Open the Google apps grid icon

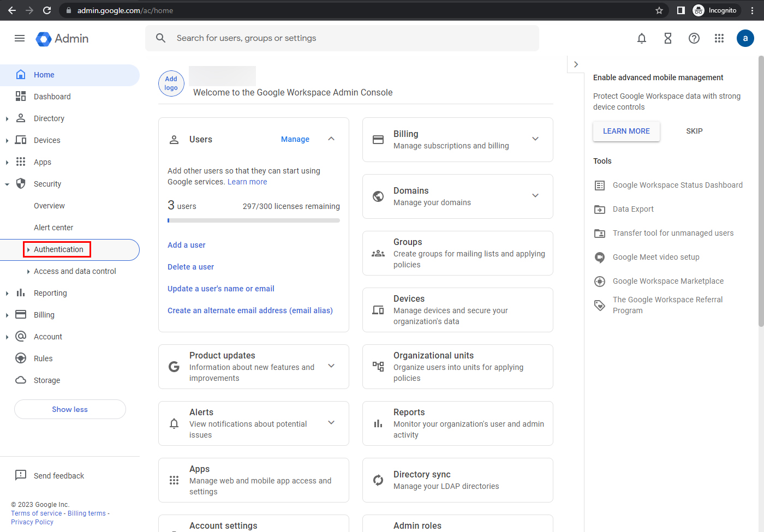(719, 38)
